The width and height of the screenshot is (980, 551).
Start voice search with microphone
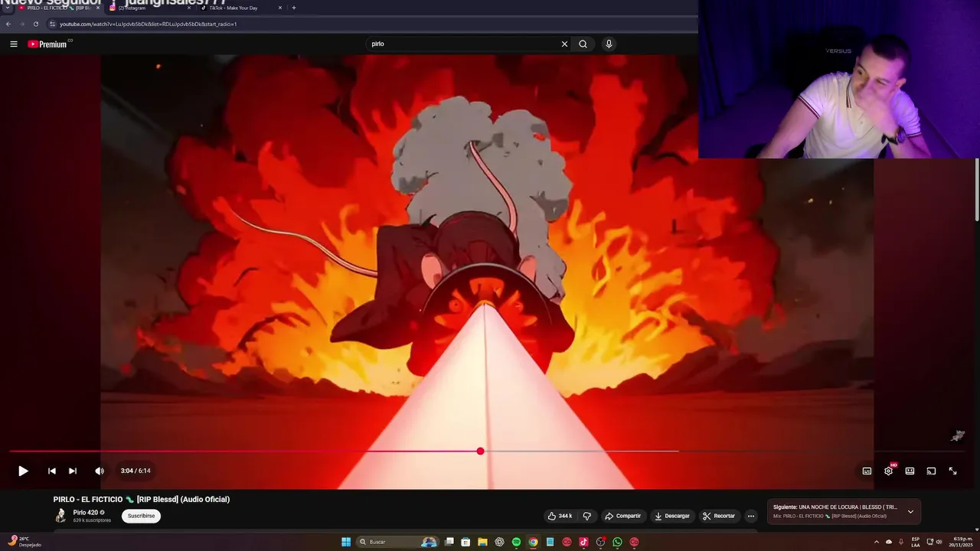[x=609, y=44]
